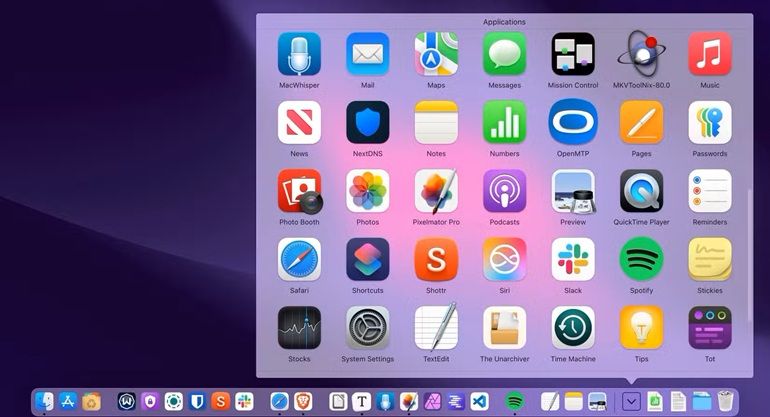The image size is (770, 417).
Task: Open System Settings
Action: [367, 328]
